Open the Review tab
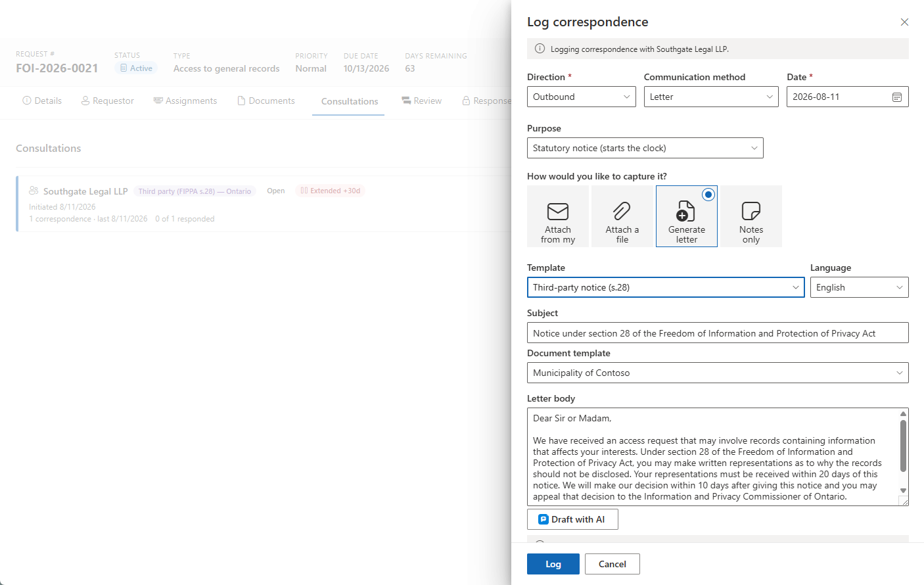The image size is (924, 585). pyautogui.click(x=422, y=101)
